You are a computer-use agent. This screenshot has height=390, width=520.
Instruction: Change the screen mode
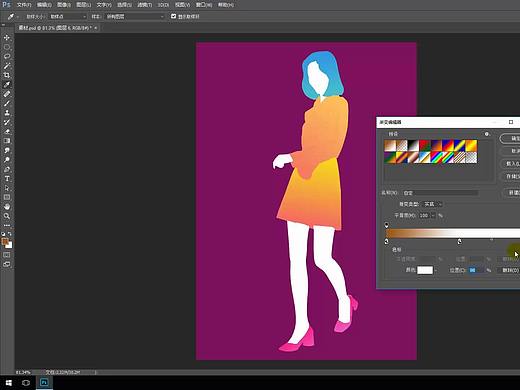point(7,264)
